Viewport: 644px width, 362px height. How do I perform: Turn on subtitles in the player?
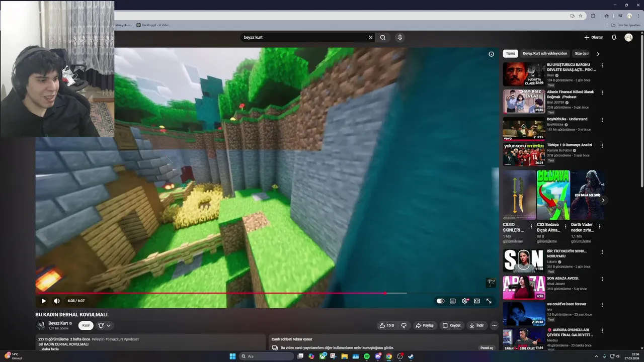click(452, 301)
